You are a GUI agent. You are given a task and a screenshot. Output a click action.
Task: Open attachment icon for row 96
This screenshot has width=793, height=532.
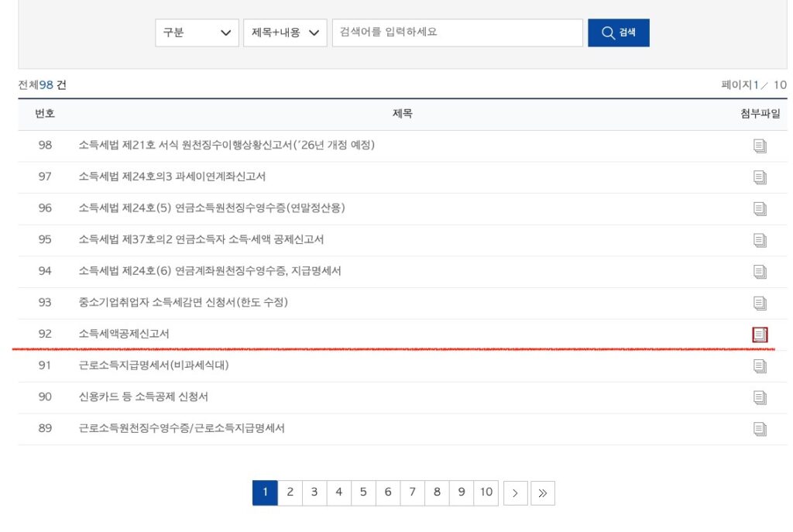click(760, 209)
